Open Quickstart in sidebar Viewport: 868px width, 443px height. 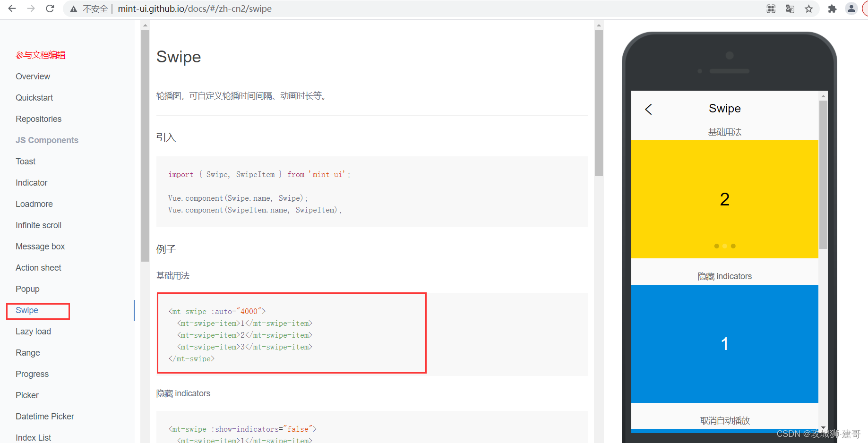[34, 98]
